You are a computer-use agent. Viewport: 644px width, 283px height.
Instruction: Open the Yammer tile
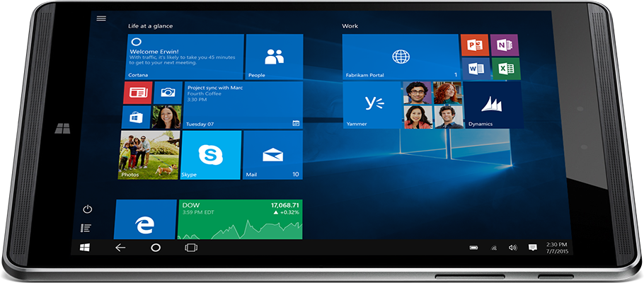(x=372, y=105)
